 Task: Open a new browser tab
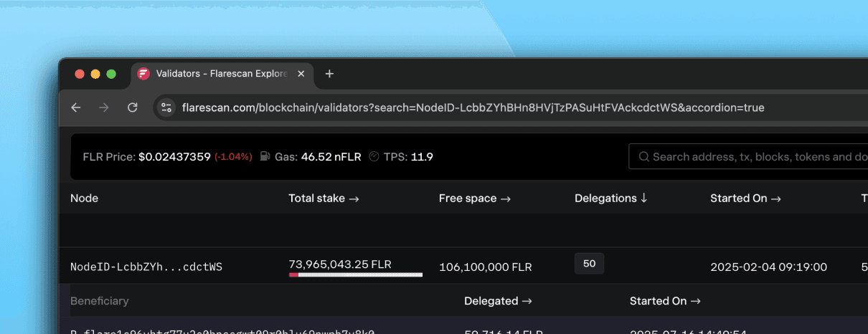329,74
